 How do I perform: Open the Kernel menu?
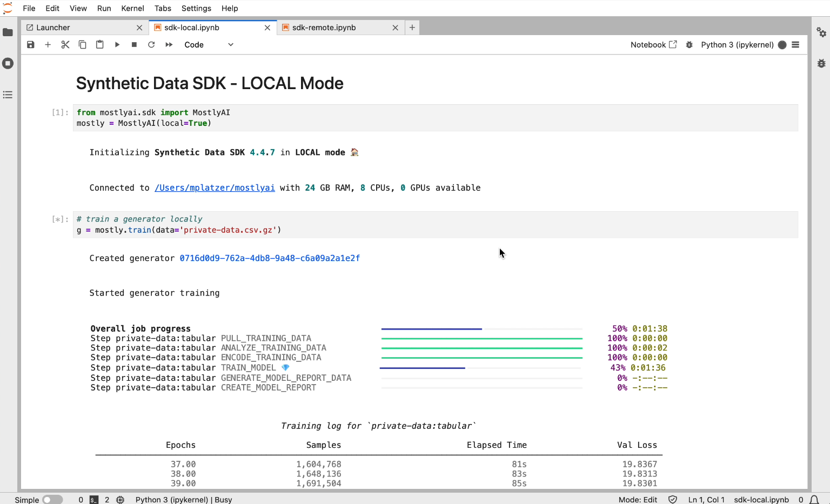pos(132,8)
